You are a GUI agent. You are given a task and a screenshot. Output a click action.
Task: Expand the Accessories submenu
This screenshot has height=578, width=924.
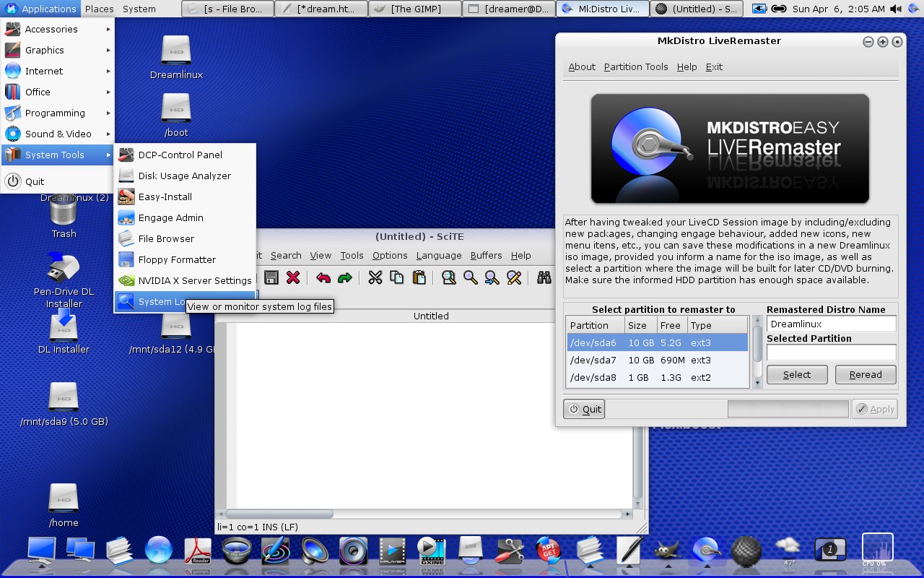[58, 29]
